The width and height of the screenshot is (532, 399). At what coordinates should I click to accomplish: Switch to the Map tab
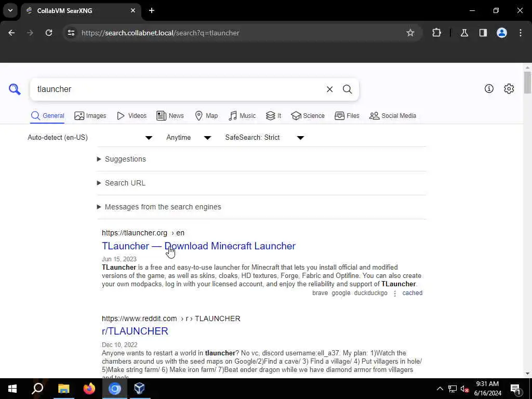(207, 116)
